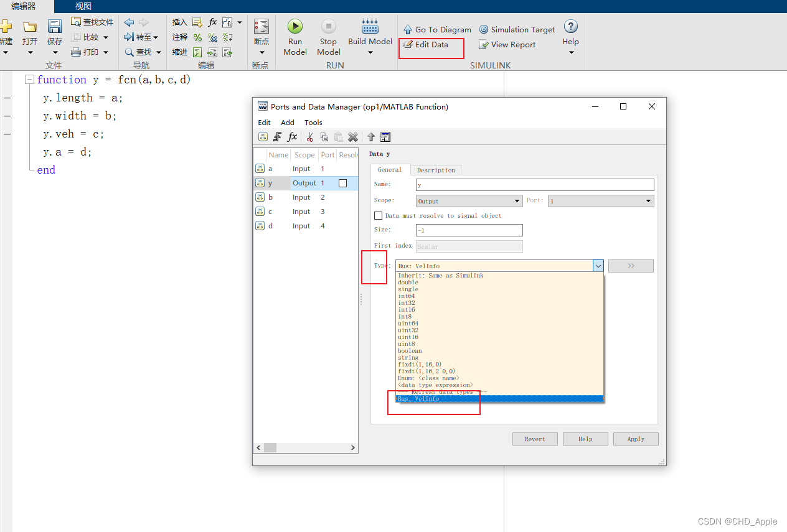The width and height of the screenshot is (787, 532).
Task: Click the Type combo box dropdown arrow
Action: click(598, 266)
